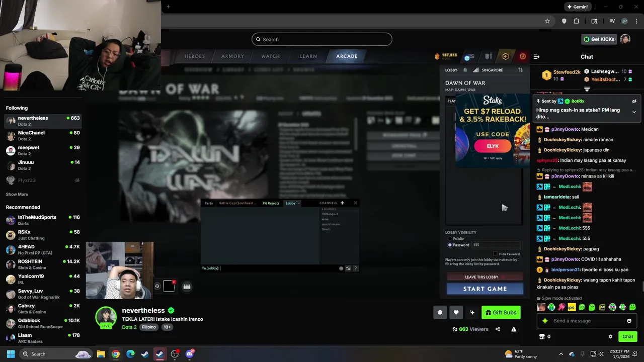Select the WATCH tab in Dota
644x362 pixels.
(x=270, y=56)
